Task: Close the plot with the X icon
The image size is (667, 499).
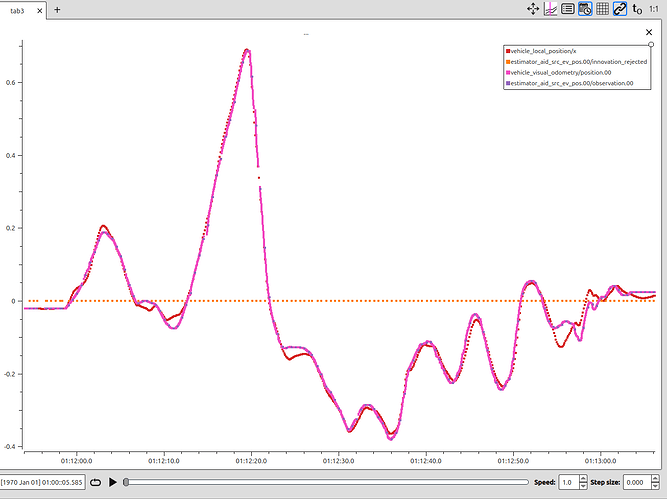Action: pos(650,32)
